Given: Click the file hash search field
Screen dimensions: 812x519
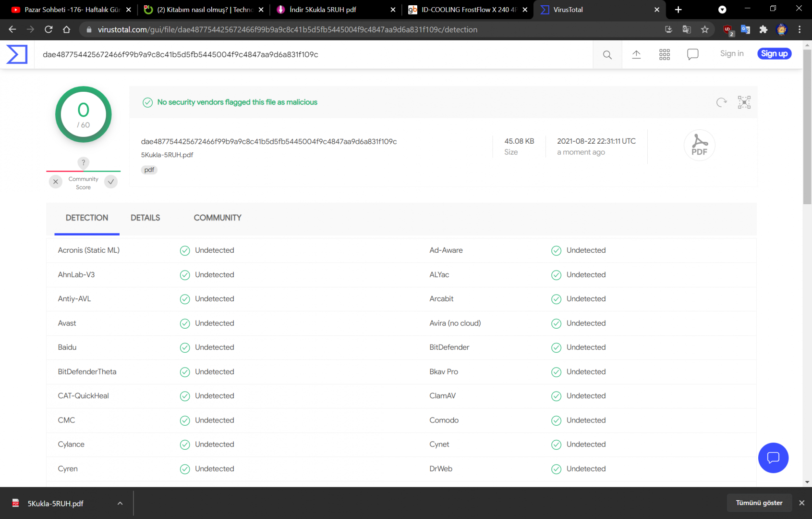Looking at the screenshot, I should [x=312, y=54].
